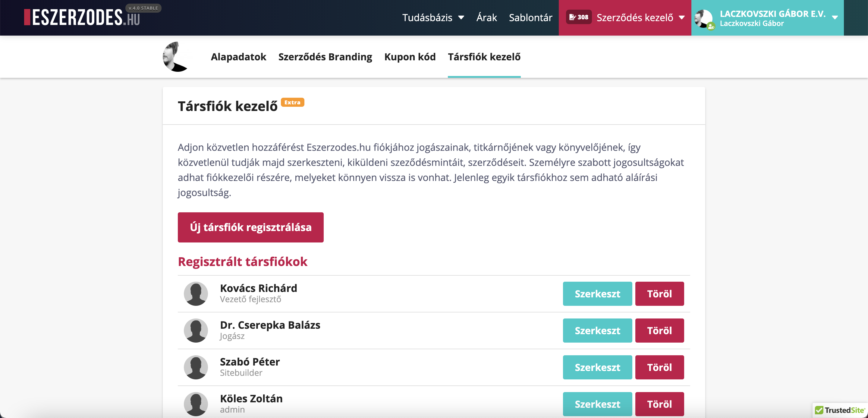Open the Szerződés kezelő dropdown
Screen dimensions: 868x418
(640, 17)
